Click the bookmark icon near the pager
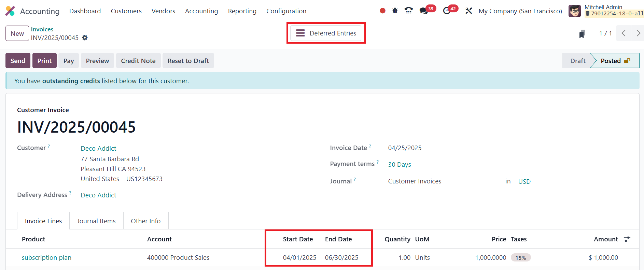 (582, 34)
